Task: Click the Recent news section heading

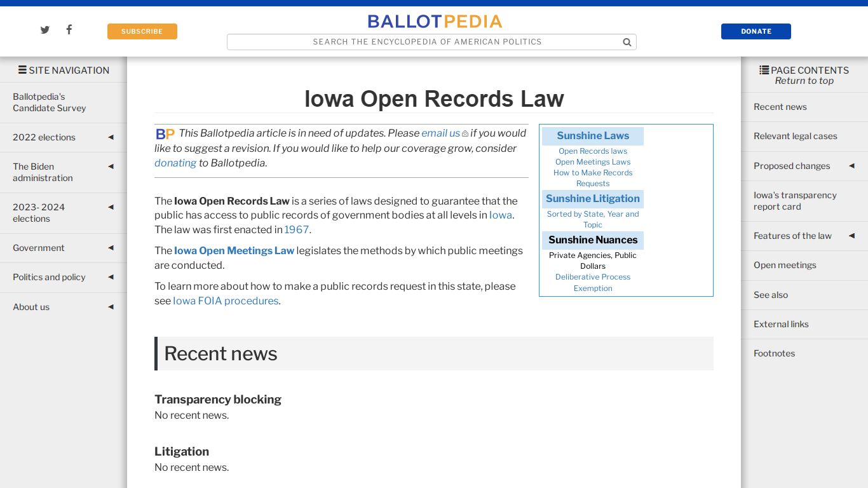Action: (x=220, y=353)
